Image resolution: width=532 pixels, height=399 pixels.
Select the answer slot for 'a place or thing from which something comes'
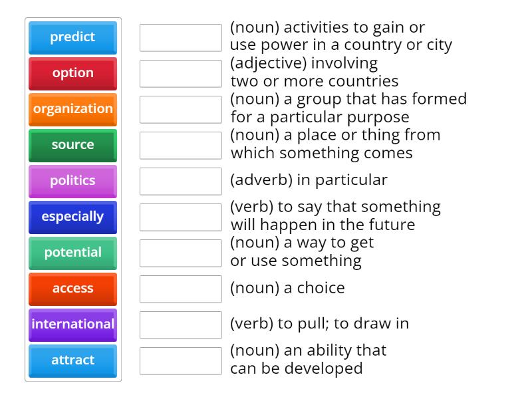180,146
